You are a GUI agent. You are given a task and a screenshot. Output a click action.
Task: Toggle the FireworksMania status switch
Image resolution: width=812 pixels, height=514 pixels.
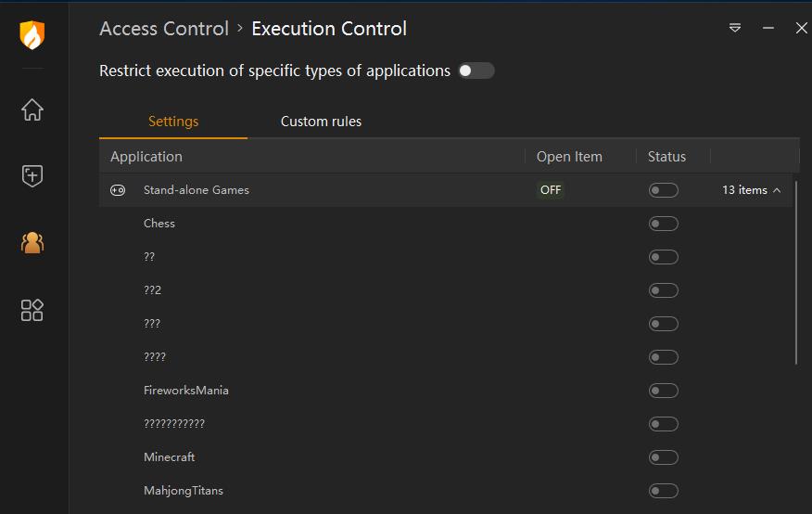(x=664, y=391)
